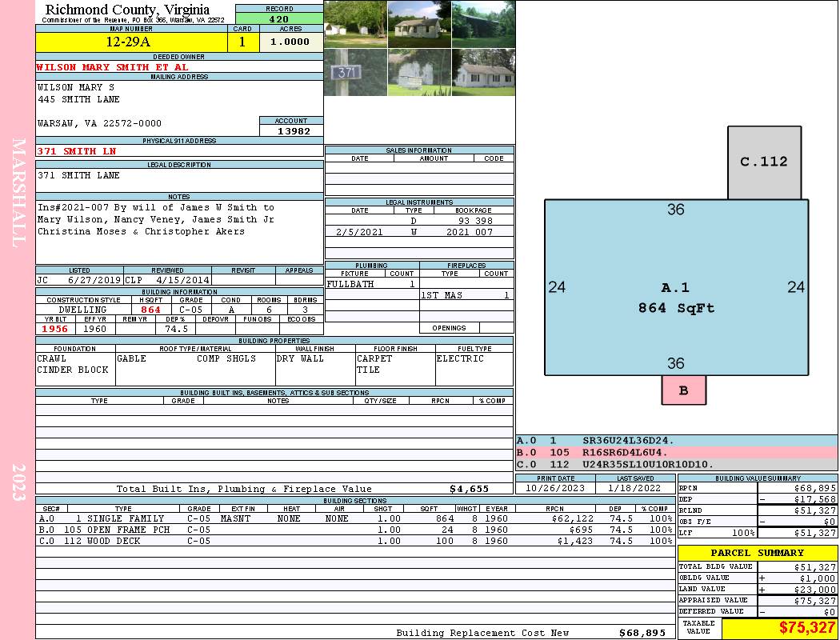Viewport: 840px width, 640px height.
Task: Select the yellow Parcel Summary header
Action: [757, 553]
